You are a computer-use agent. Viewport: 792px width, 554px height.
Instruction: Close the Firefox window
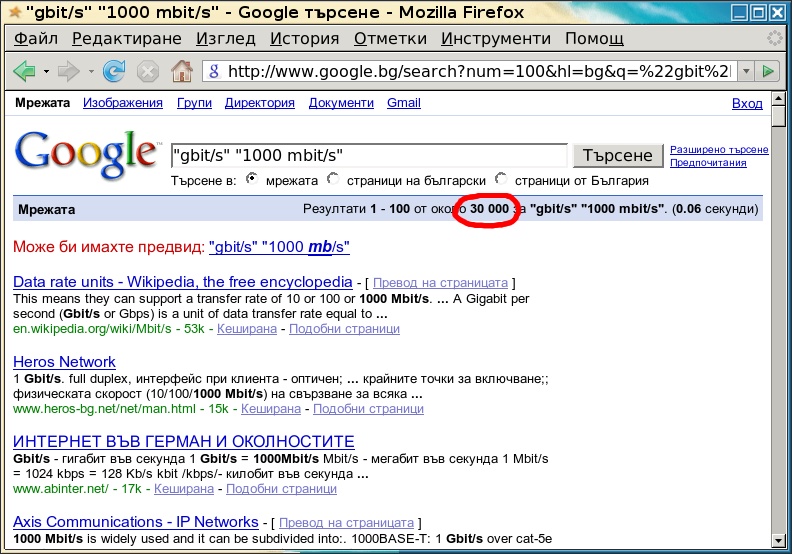click(x=777, y=12)
